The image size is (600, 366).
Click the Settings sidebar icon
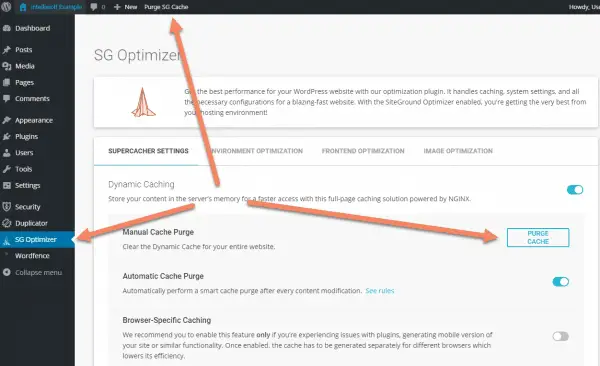7,185
